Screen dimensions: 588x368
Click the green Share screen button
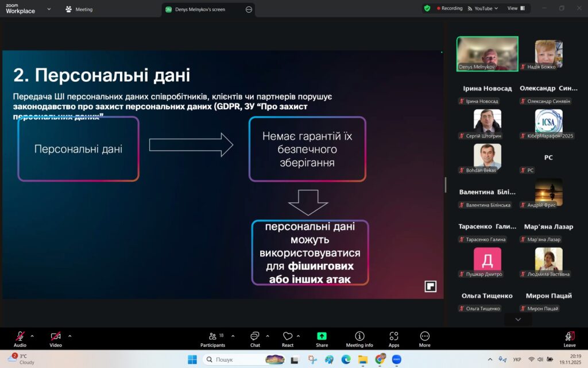(322, 338)
